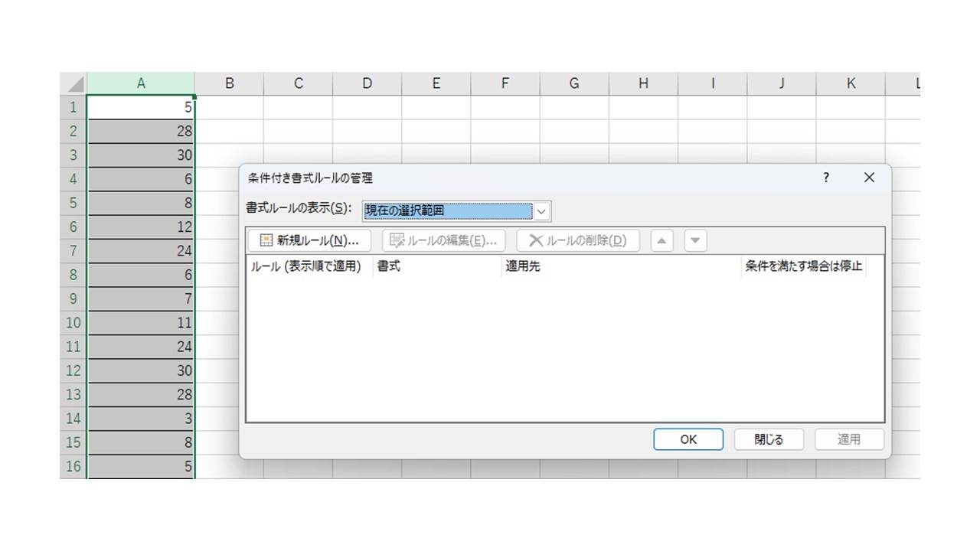The image size is (980, 551).
Task: Select column F header
Action: coord(505,83)
